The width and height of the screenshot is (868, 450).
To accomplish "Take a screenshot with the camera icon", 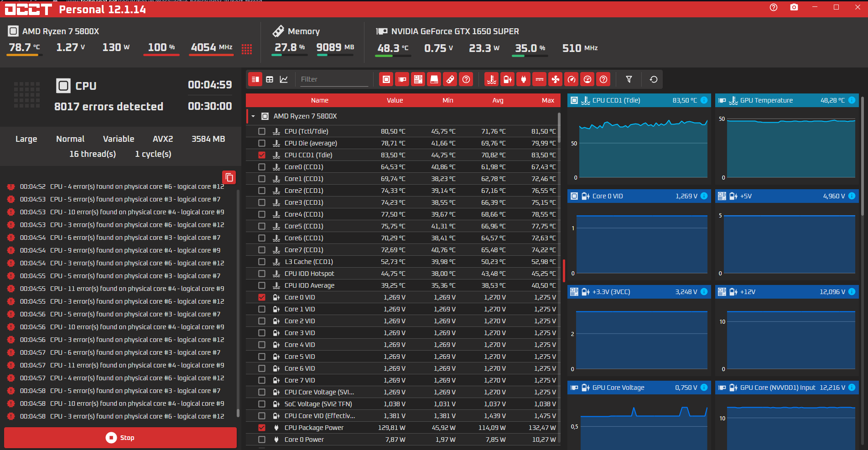I will coord(794,7).
